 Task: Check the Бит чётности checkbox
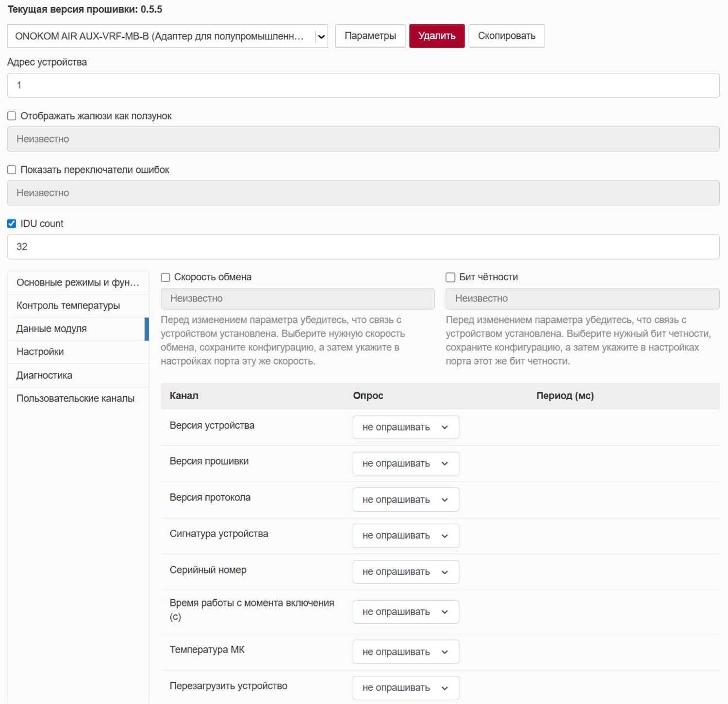pos(450,277)
